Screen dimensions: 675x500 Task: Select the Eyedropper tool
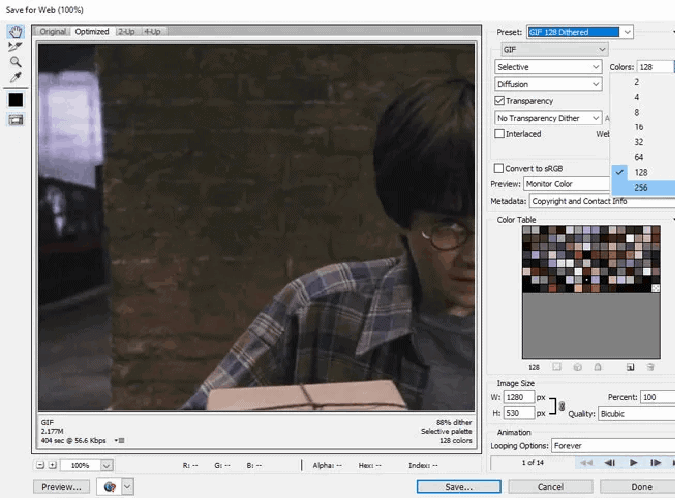(x=15, y=77)
